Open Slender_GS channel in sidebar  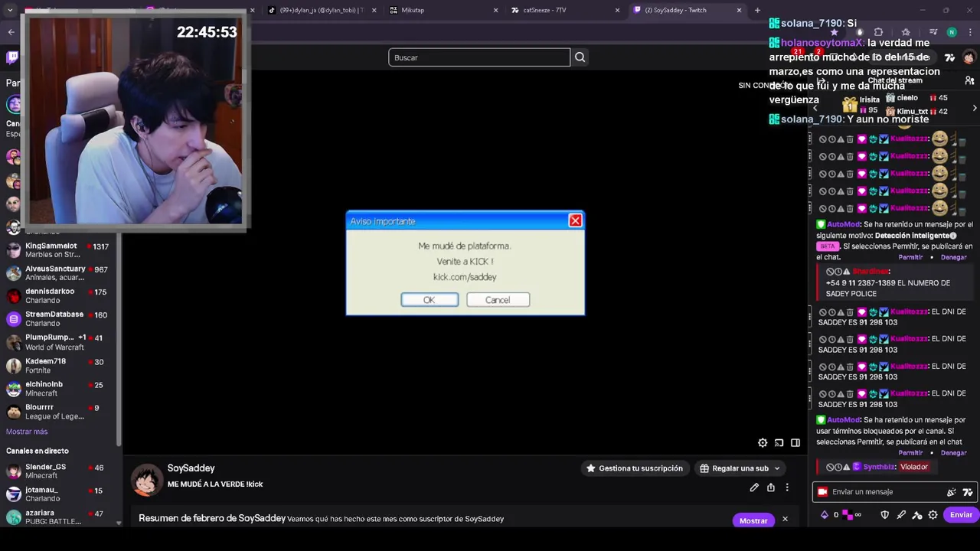coord(58,471)
